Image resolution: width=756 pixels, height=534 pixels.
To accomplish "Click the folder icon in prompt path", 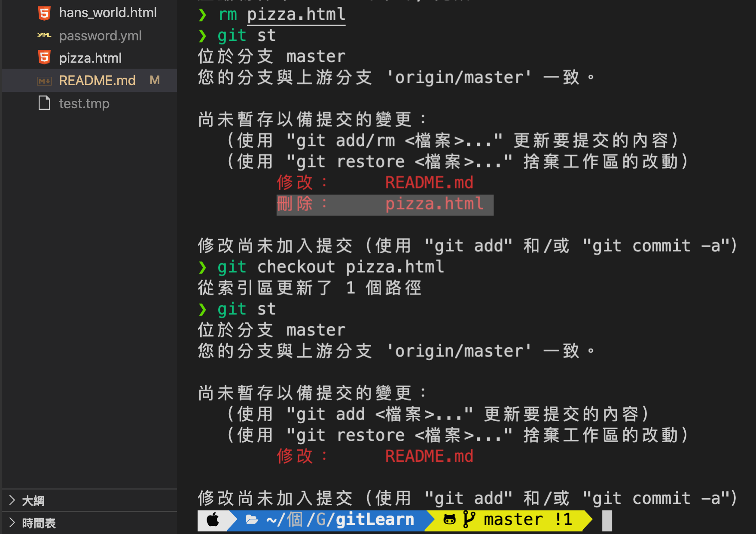I will click(x=252, y=520).
